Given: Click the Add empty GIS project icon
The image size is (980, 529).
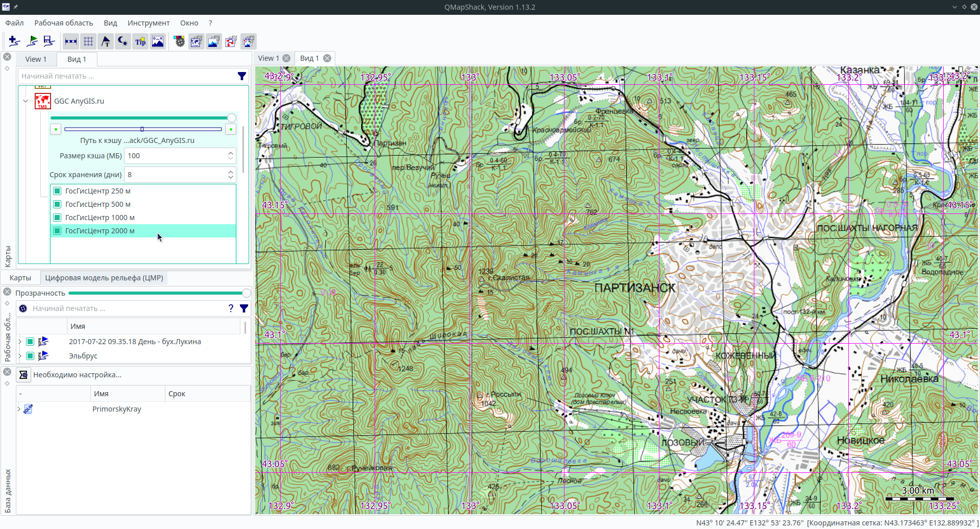Looking at the screenshot, I should pyautogui.click(x=14, y=41).
